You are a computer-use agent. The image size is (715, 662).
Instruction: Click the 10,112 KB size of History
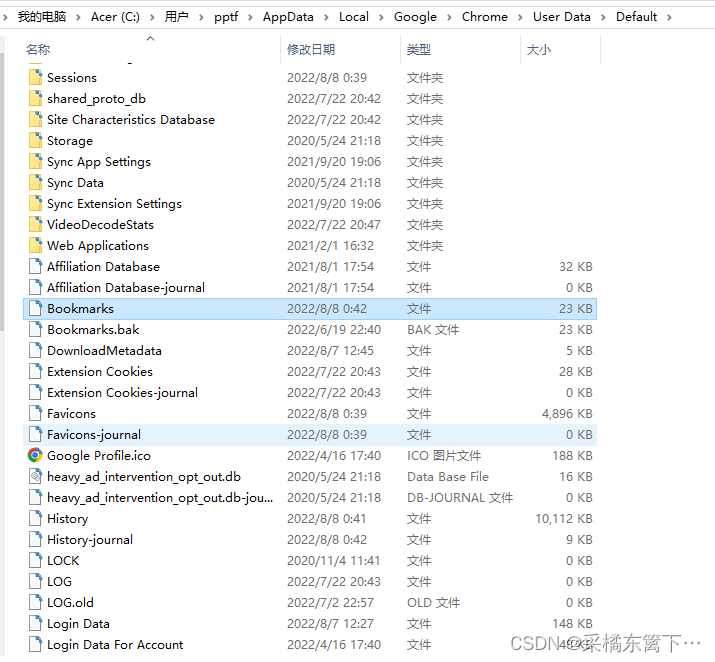coord(564,518)
